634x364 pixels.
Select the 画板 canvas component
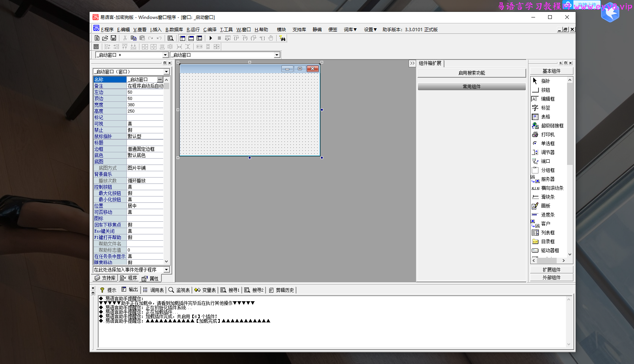[x=546, y=206]
